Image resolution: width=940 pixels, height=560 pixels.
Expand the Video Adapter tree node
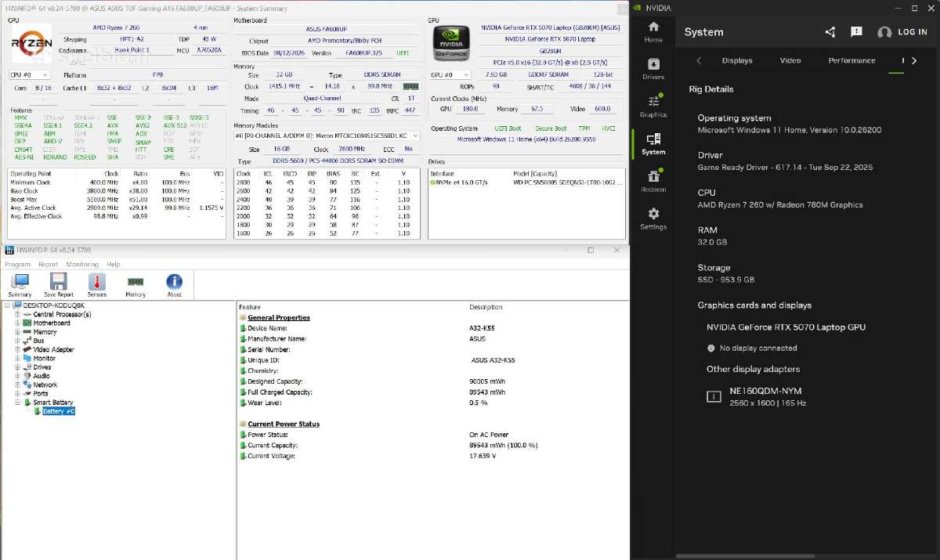[x=17, y=349]
